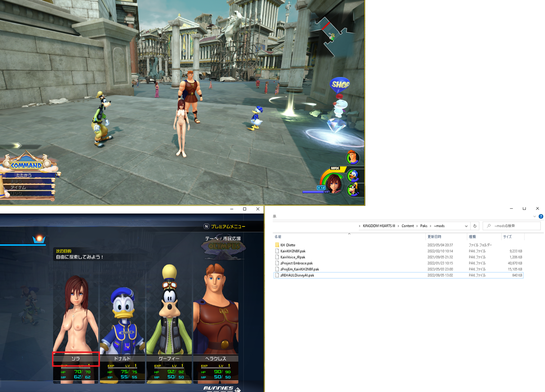Click the テーベ / 市民広場 location label
The width and height of the screenshot is (545, 392).
(223, 238)
